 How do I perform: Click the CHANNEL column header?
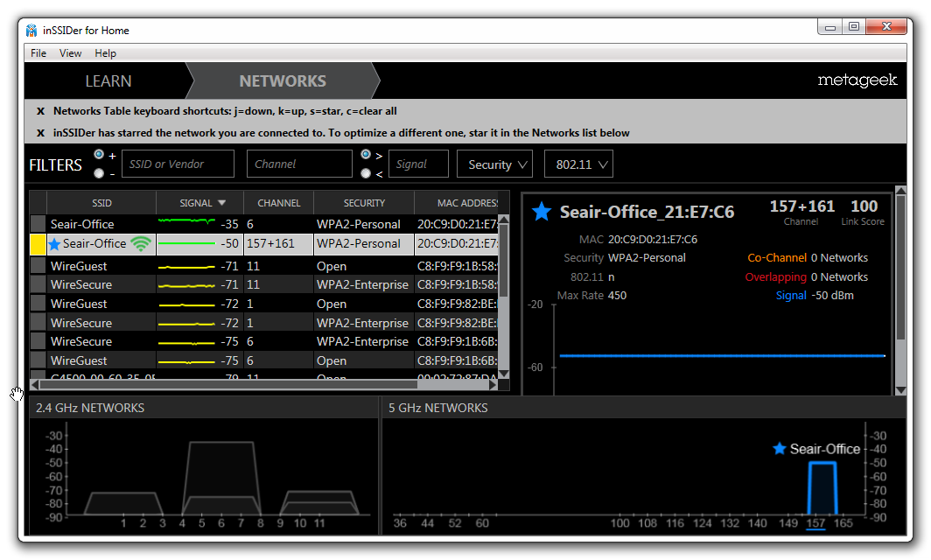278,203
